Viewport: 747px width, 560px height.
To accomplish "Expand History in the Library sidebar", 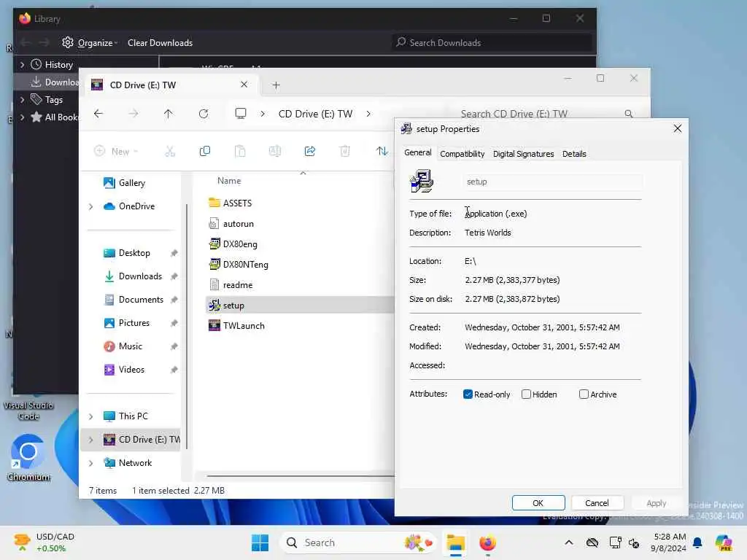I will coord(22,64).
